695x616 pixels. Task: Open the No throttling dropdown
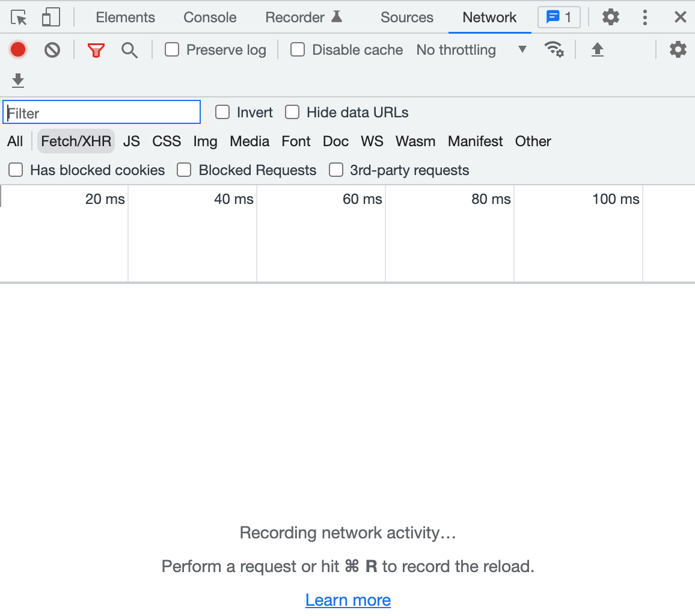pos(471,49)
